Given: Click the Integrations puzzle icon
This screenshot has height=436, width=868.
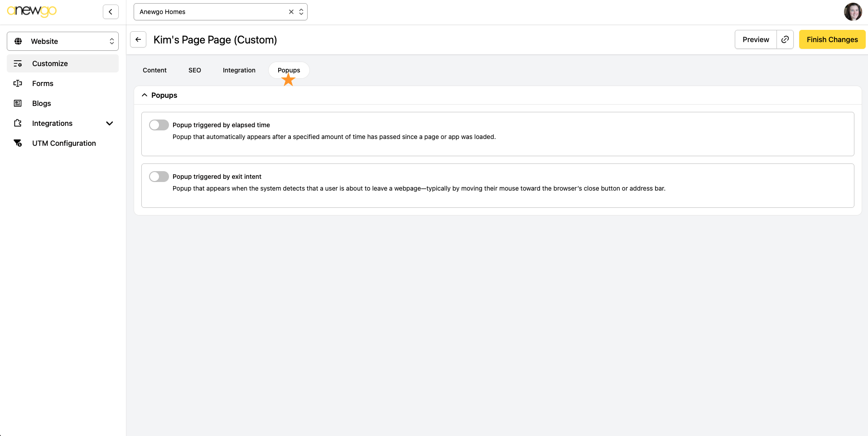Looking at the screenshot, I should coord(18,123).
